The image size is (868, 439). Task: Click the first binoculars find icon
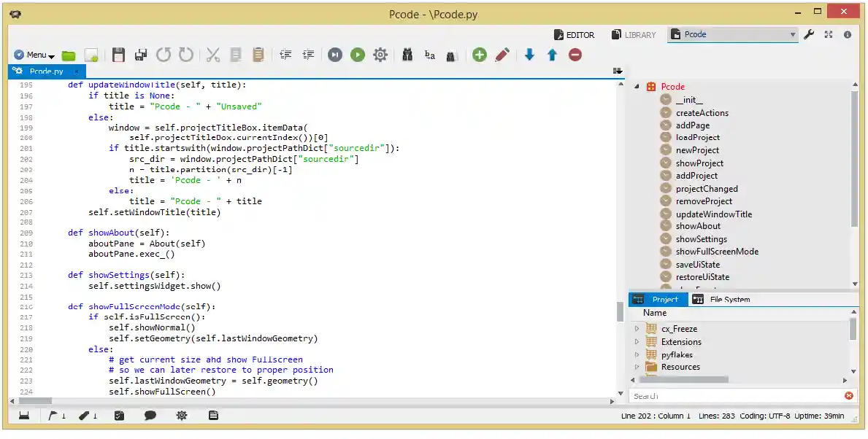pyautogui.click(x=407, y=55)
